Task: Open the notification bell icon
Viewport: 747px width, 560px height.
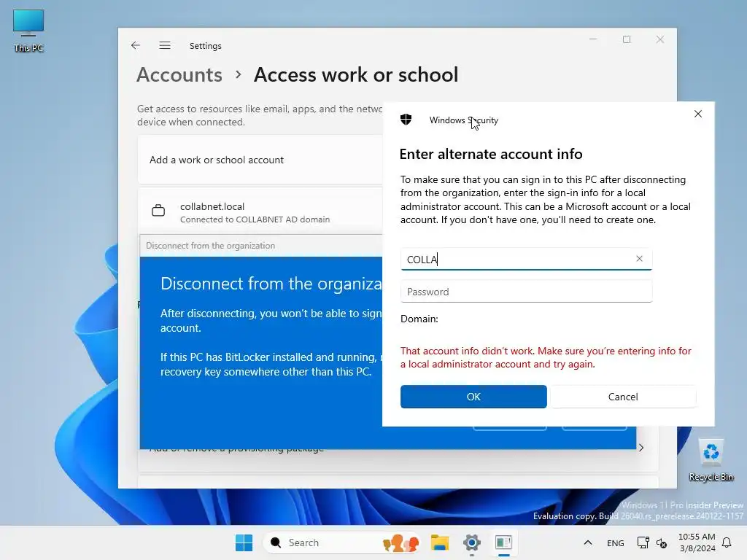Action: coord(727,542)
